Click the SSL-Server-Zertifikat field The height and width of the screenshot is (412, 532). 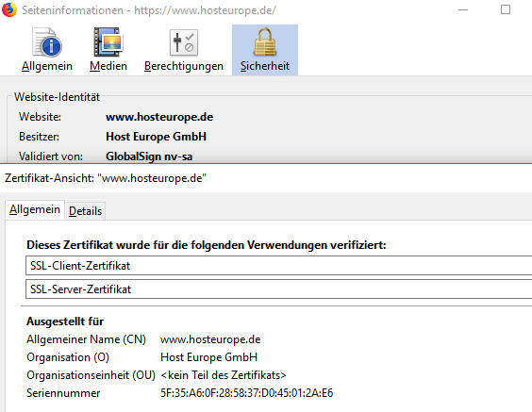click(x=278, y=289)
